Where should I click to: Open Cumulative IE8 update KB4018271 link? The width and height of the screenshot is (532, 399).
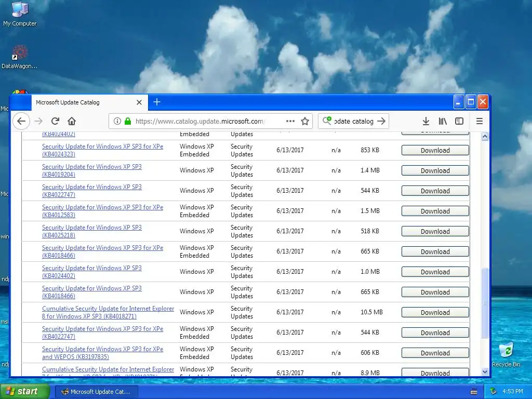(108, 312)
